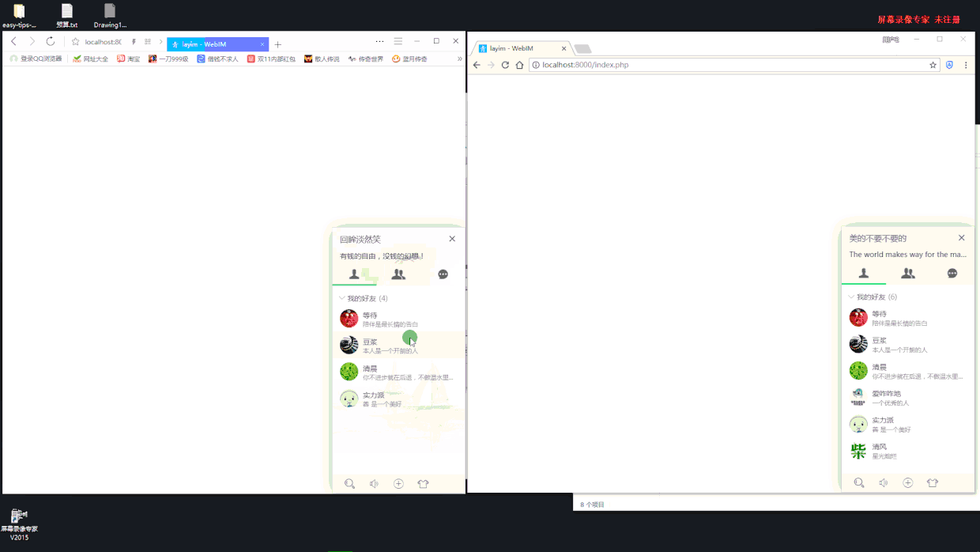Screen dimensions: 980x552
Task: Open 散人传说 bookmark
Action: 322,59
